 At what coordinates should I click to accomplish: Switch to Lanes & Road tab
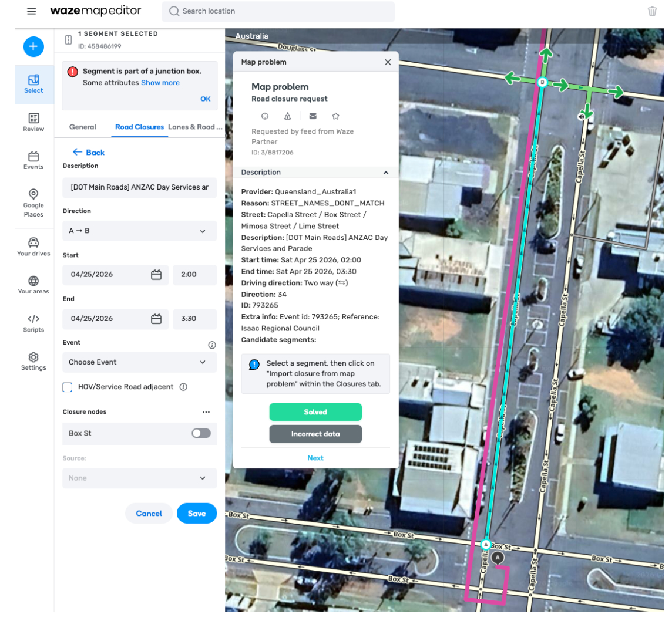tap(195, 127)
